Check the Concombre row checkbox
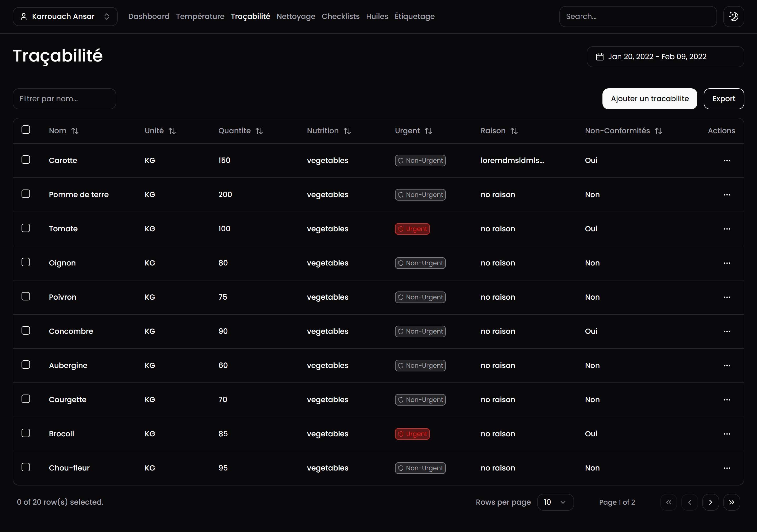Screen dimensions: 757x532 pyautogui.click(x=26, y=331)
